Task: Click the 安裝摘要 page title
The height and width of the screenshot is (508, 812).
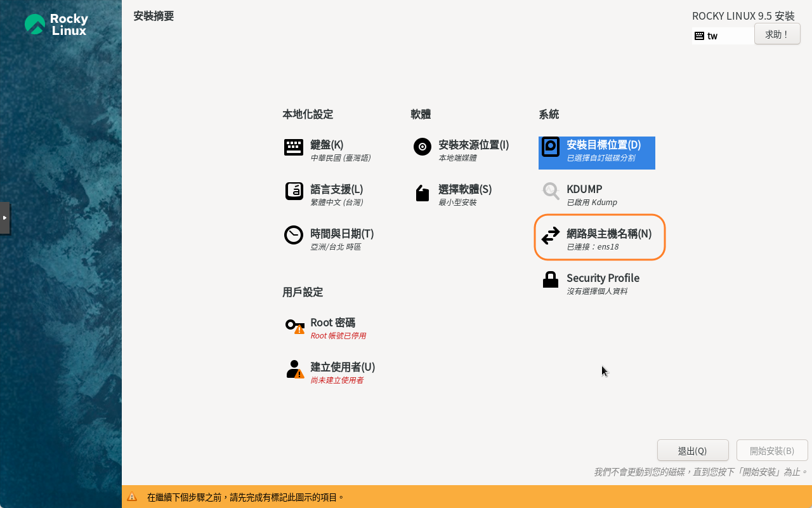Action: (x=154, y=16)
